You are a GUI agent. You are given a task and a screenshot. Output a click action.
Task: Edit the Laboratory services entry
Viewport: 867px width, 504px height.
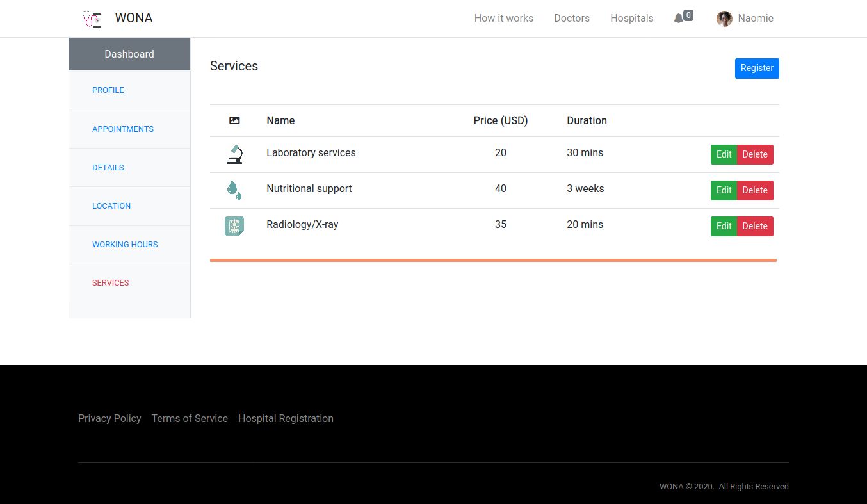point(724,154)
